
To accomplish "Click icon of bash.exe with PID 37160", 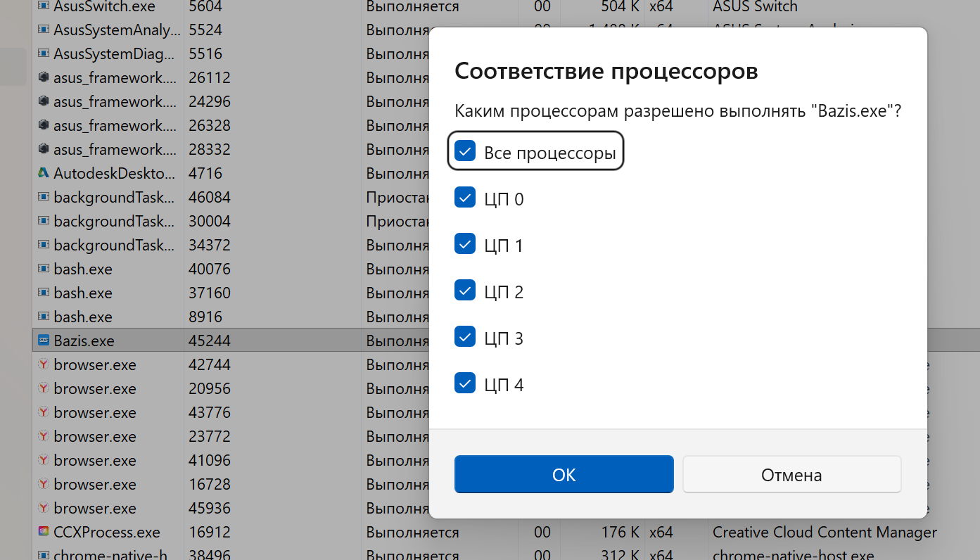I will 43,293.
